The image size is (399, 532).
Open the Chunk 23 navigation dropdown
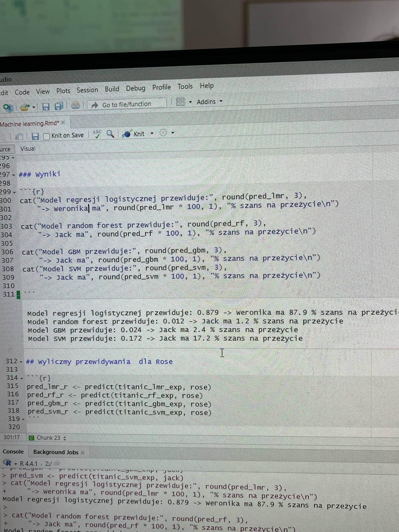click(x=51, y=438)
